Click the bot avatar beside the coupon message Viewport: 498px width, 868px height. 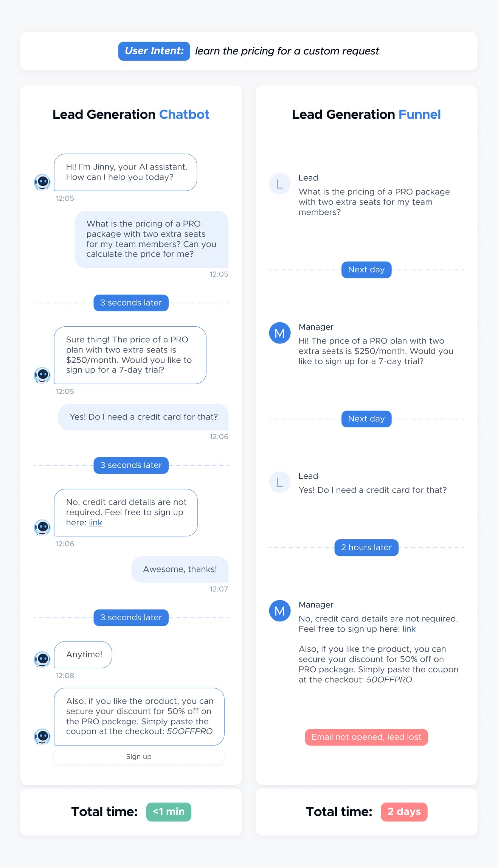[42, 736]
